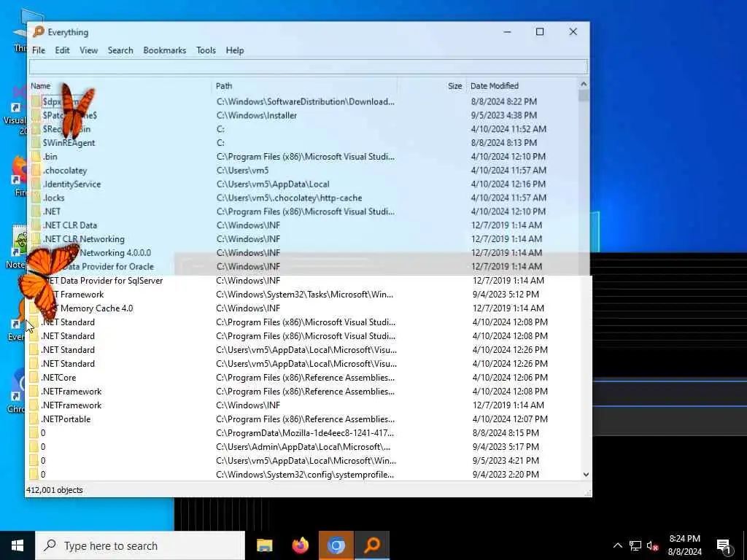Click date 9/4/2023 5:12 PM

[506, 295]
